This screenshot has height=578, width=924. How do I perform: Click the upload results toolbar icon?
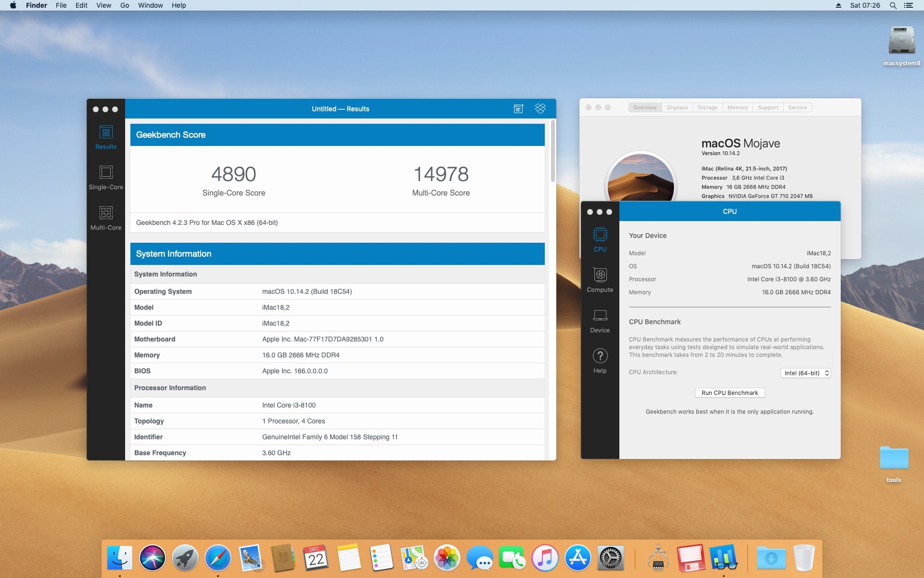click(518, 109)
